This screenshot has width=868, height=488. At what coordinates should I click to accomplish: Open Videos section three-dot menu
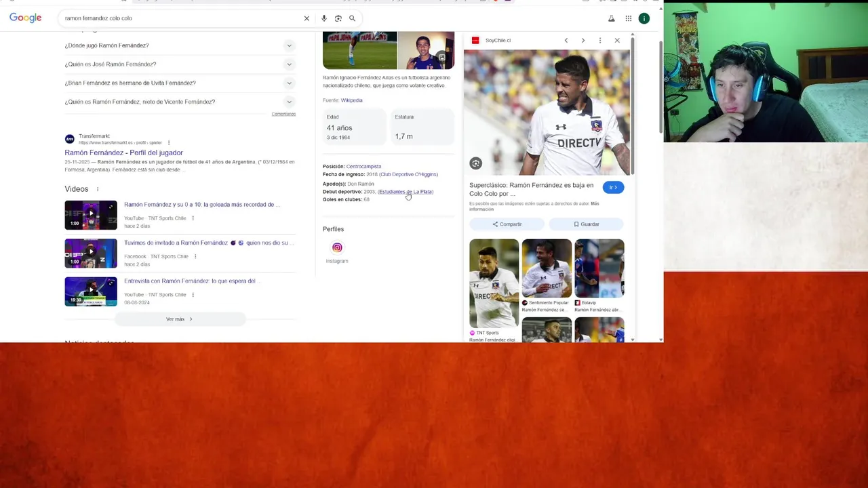click(98, 189)
